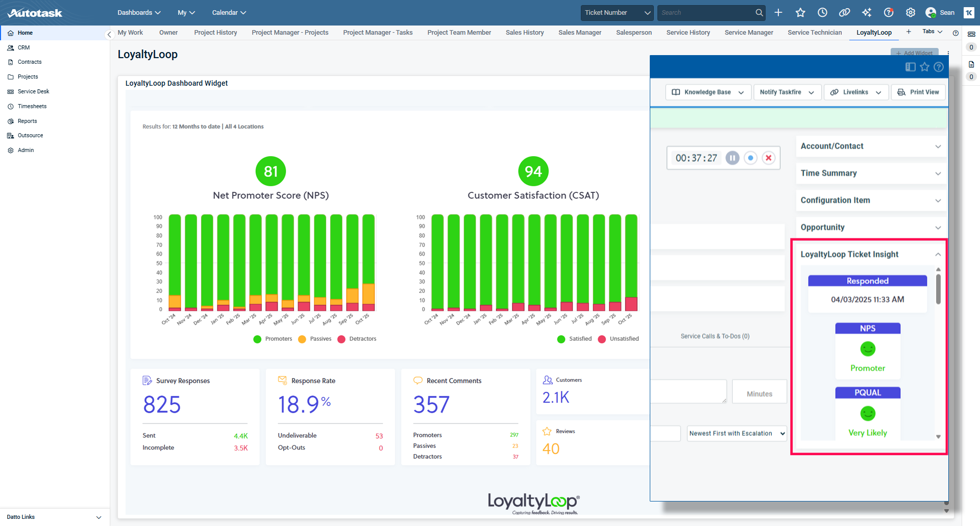980x526 pixels.
Task: Open Service Desk in the sidebar
Action: (x=34, y=92)
